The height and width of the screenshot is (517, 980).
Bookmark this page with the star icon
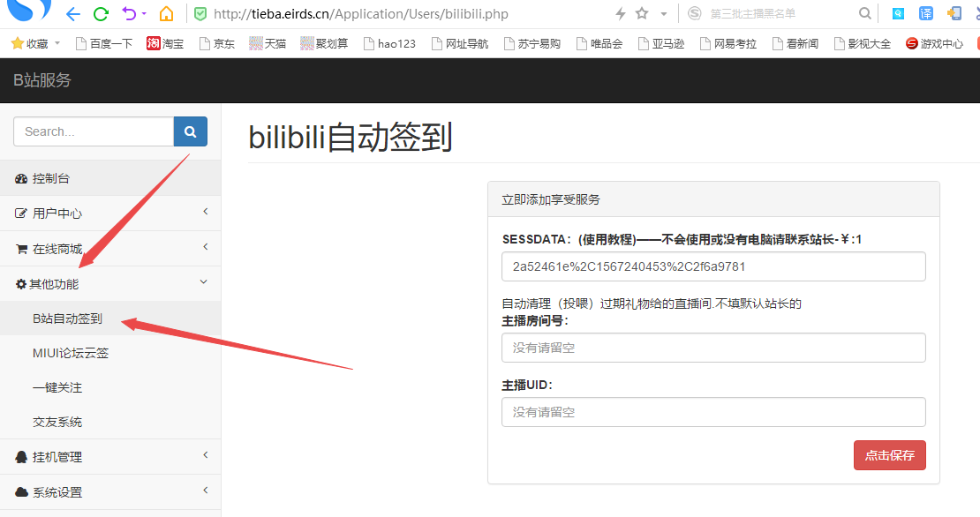(x=642, y=13)
